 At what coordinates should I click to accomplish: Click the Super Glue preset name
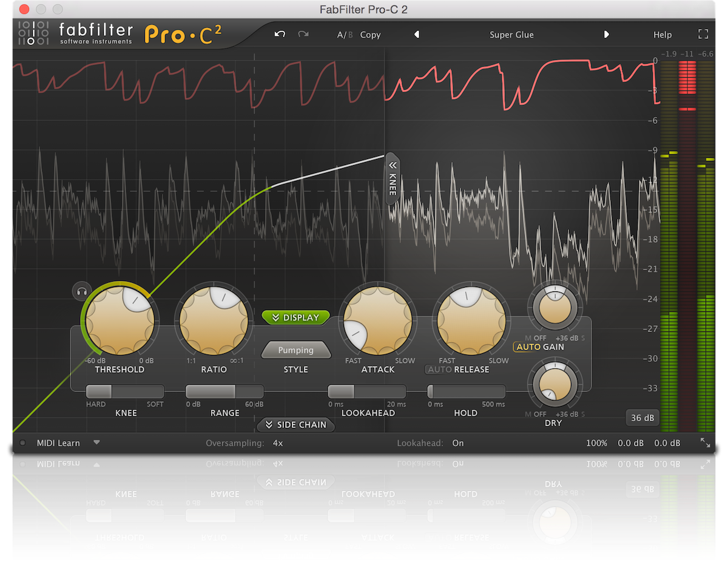[x=511, y=35]
